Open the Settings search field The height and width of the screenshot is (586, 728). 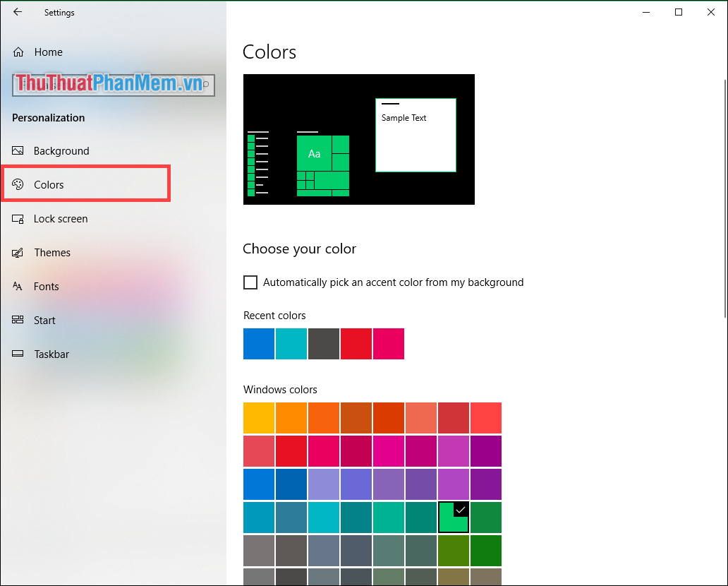coord(113,84)
